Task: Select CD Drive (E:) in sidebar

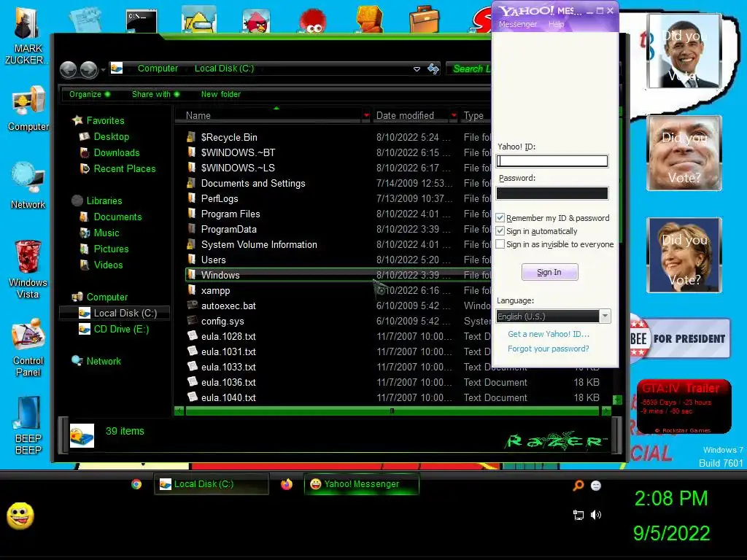Action: coord(121,329)
